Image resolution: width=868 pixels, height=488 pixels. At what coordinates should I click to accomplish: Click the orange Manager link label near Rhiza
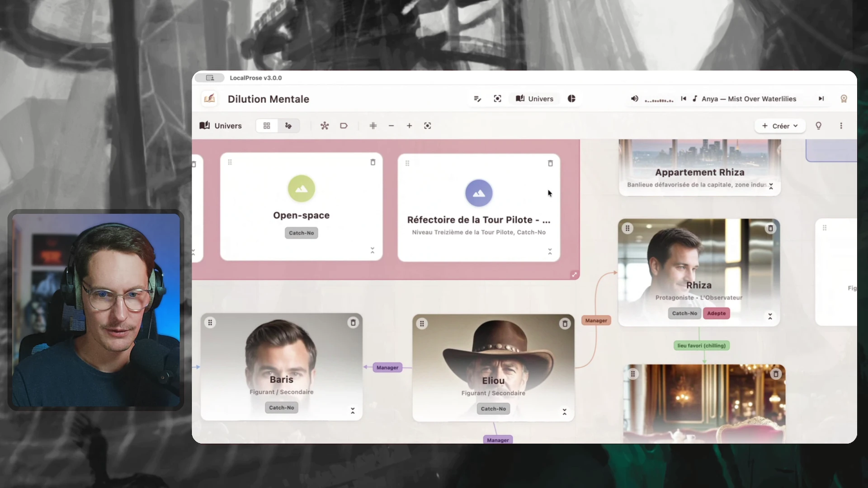tap(596, 320)
